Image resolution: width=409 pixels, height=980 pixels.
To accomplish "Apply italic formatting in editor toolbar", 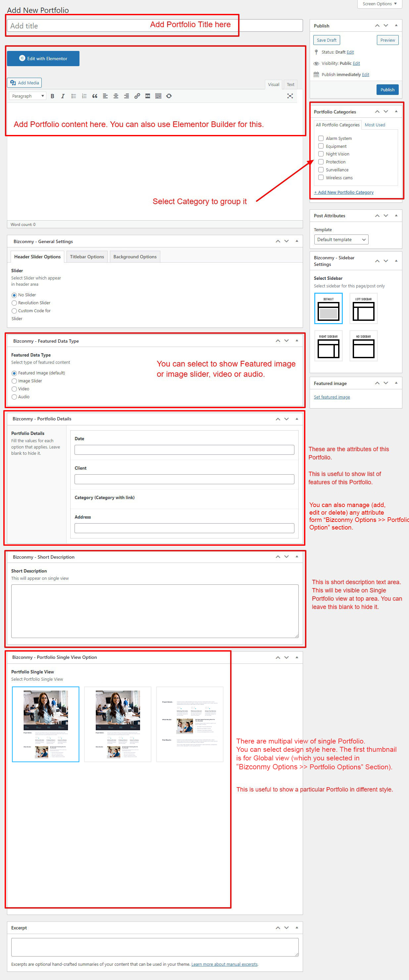I will point(63,96).
